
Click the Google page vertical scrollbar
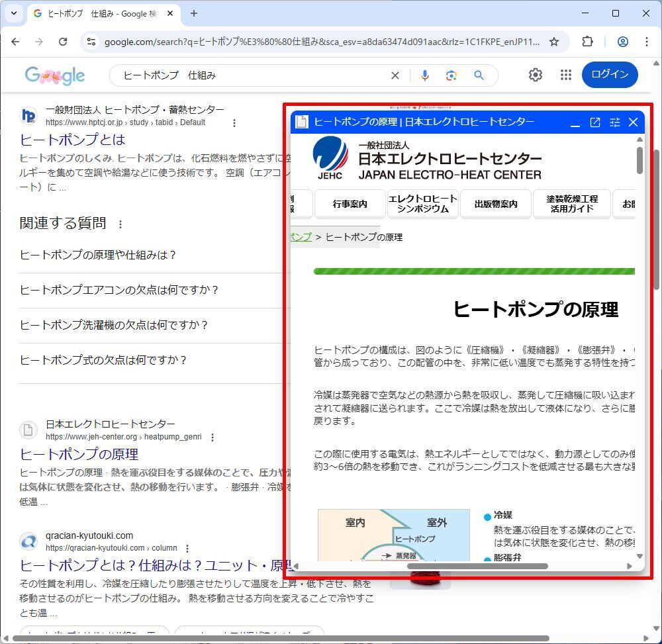tap(657, 220)
